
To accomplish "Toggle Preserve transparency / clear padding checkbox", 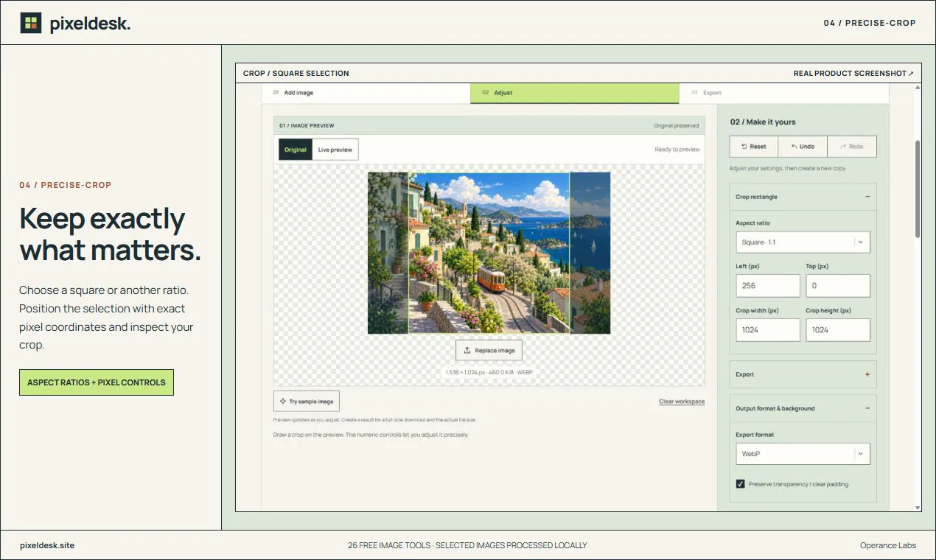I will [x=740, y=484].
